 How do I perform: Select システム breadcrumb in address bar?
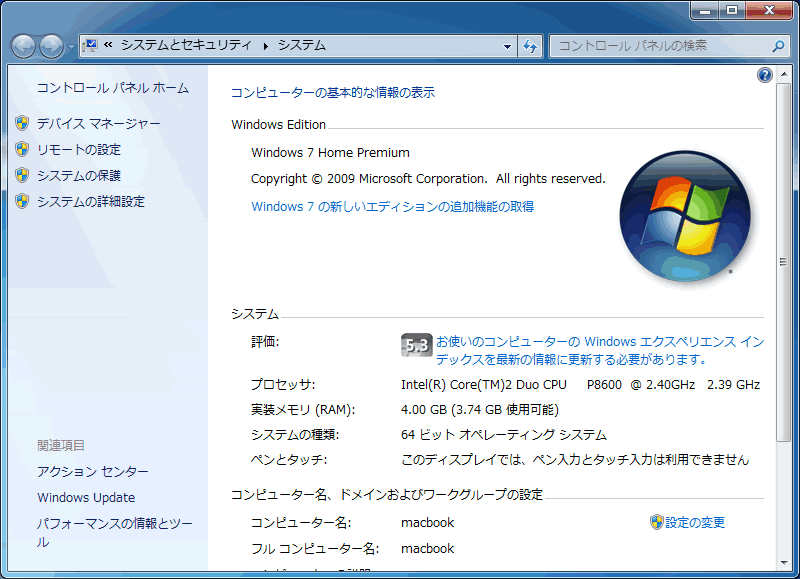302,45
